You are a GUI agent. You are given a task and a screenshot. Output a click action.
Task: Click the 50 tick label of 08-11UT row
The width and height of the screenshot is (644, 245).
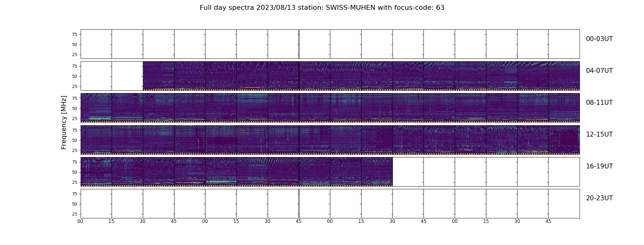[75, 108]
